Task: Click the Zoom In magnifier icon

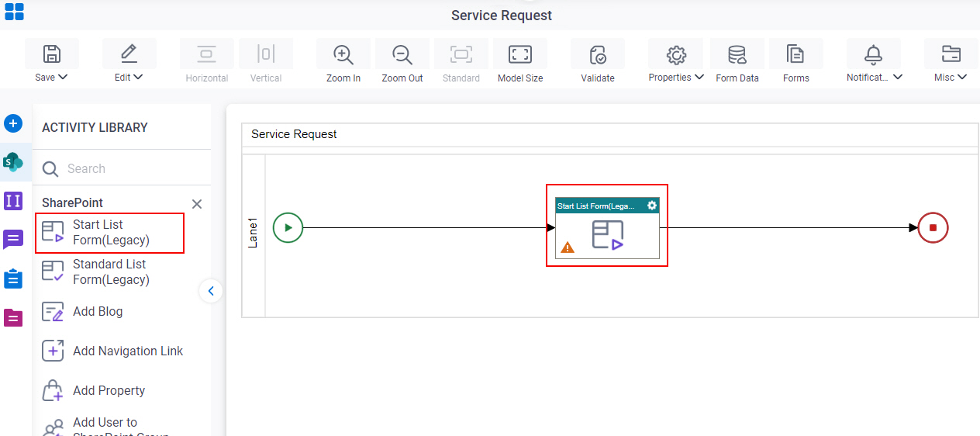Action: pyautogui.click(x=343, y=54)
